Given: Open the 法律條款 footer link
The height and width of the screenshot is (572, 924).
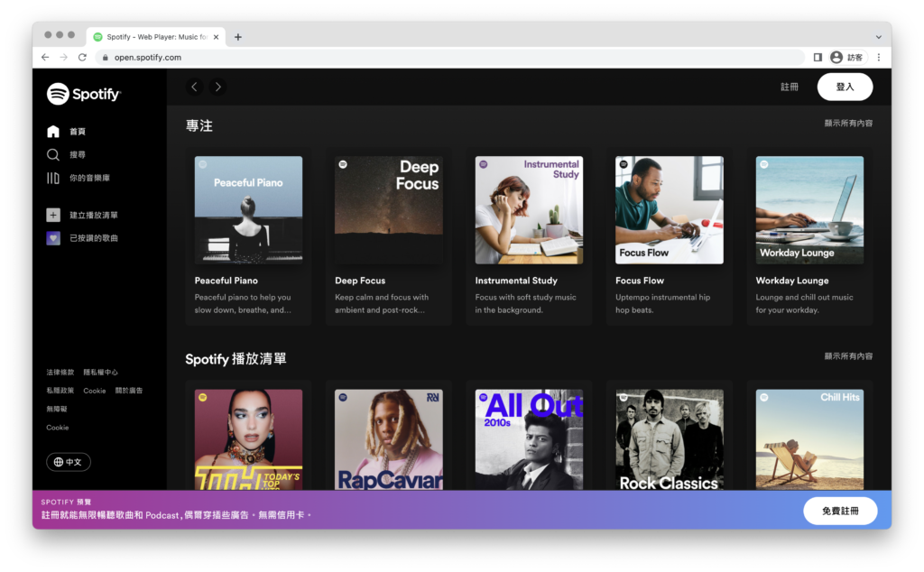Looking at the screenshot, I should tap(60, 373).
